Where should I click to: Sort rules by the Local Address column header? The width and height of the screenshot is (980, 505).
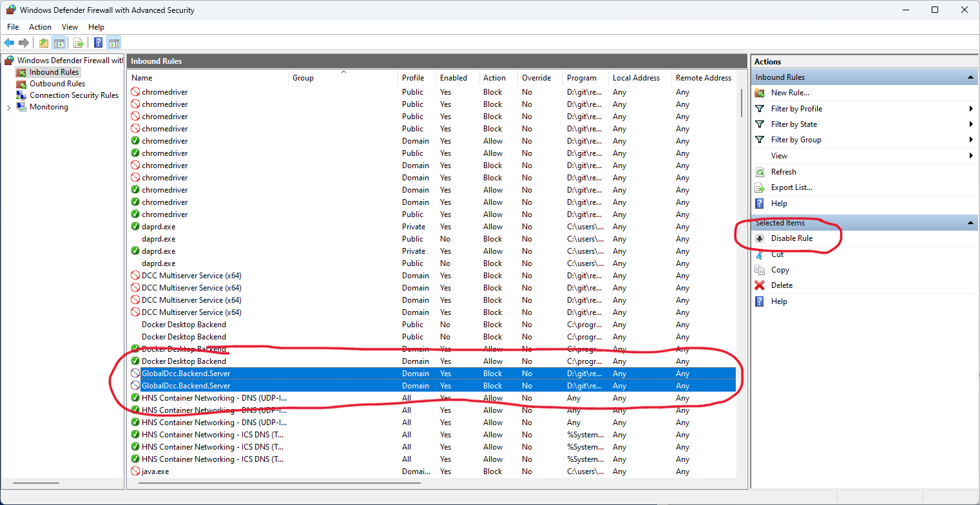[640, 78]
